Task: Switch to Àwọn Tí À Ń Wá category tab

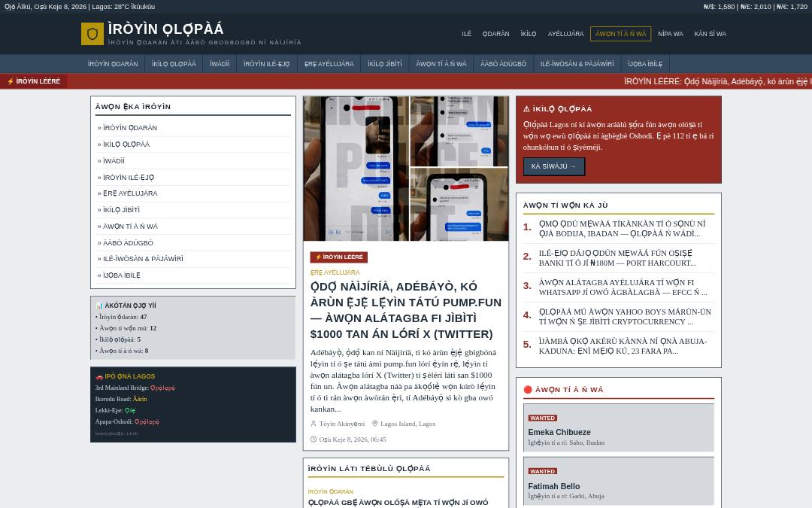Action: pos(441,64)
